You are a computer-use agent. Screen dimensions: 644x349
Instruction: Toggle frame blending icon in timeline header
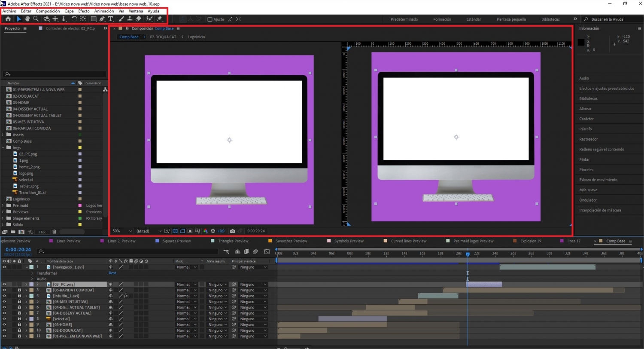click(x=246, y=251)
